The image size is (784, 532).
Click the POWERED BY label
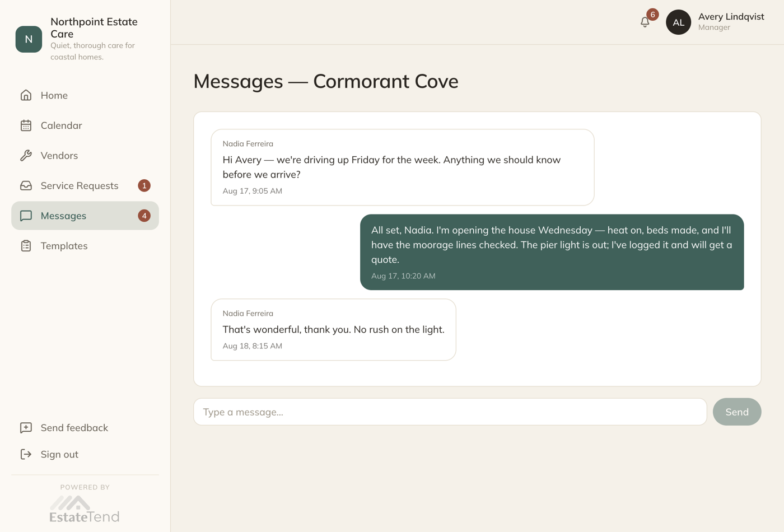coord(85,487)
